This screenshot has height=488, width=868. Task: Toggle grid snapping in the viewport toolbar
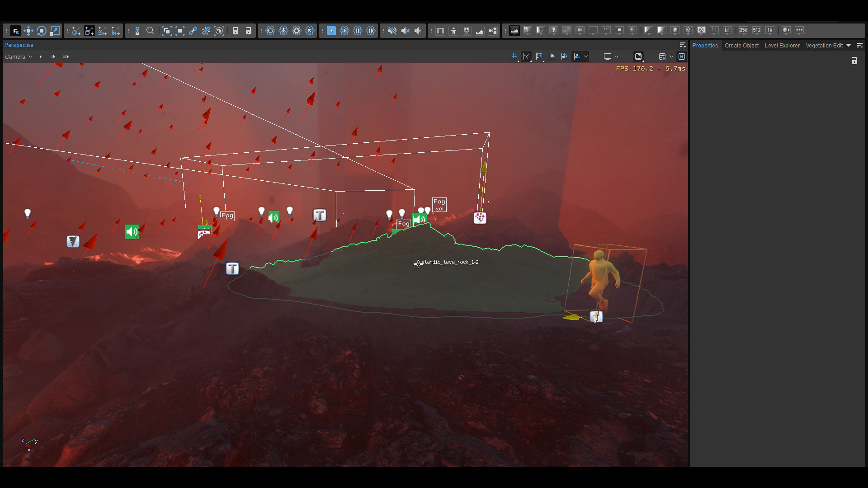click(x=514, y=56)
